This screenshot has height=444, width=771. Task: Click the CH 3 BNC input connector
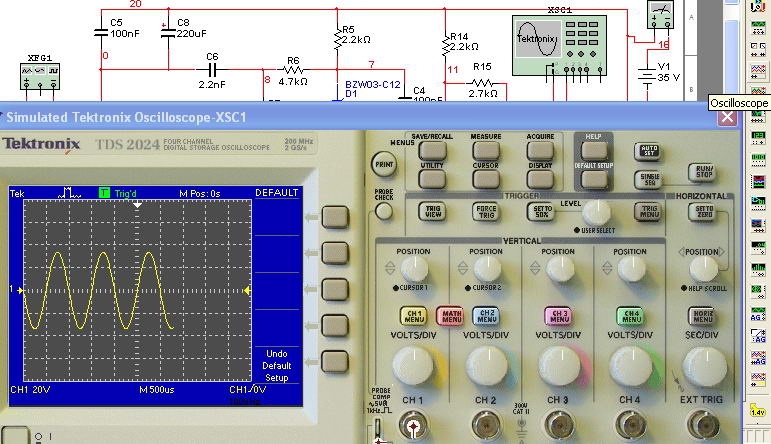pos(559,426)
